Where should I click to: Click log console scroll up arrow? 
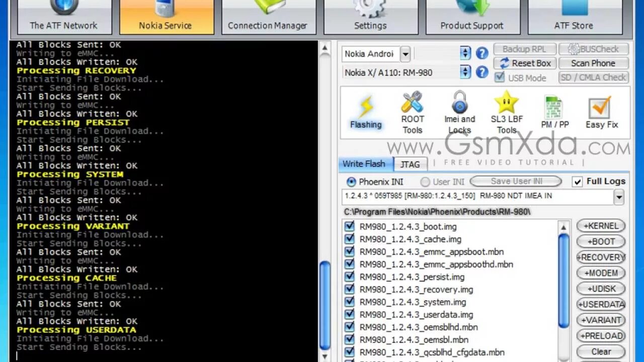pyautogui.click(x=325, y=48)
